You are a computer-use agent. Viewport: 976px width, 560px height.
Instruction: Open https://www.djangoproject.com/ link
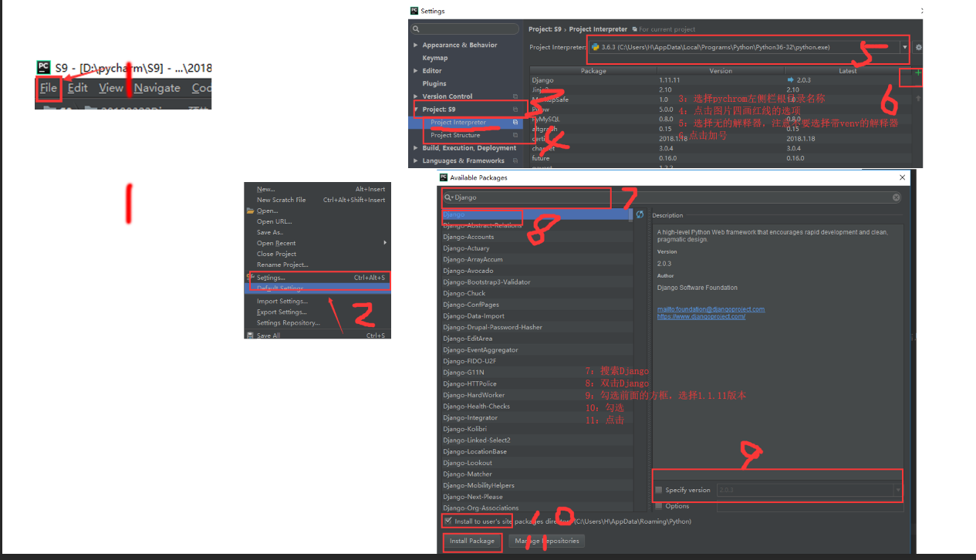701,316
